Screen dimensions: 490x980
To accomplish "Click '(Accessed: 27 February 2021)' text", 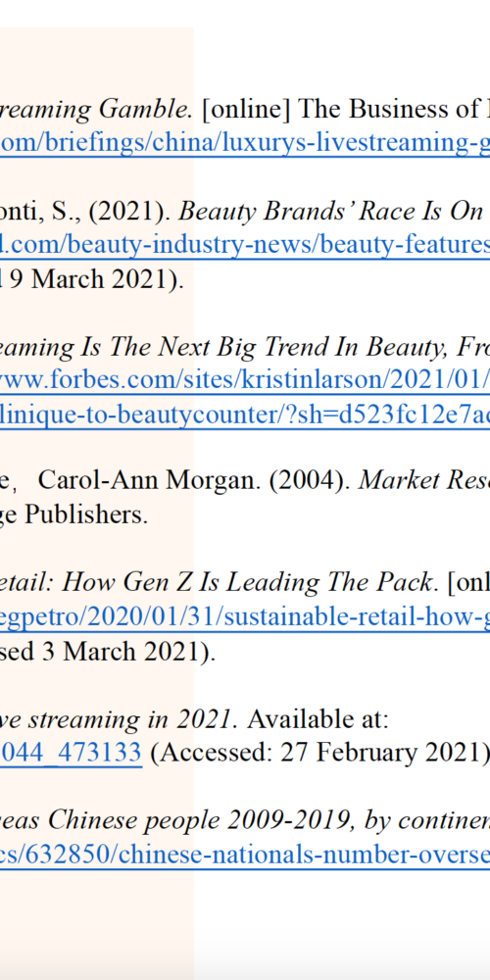I will tap(319, 754).
